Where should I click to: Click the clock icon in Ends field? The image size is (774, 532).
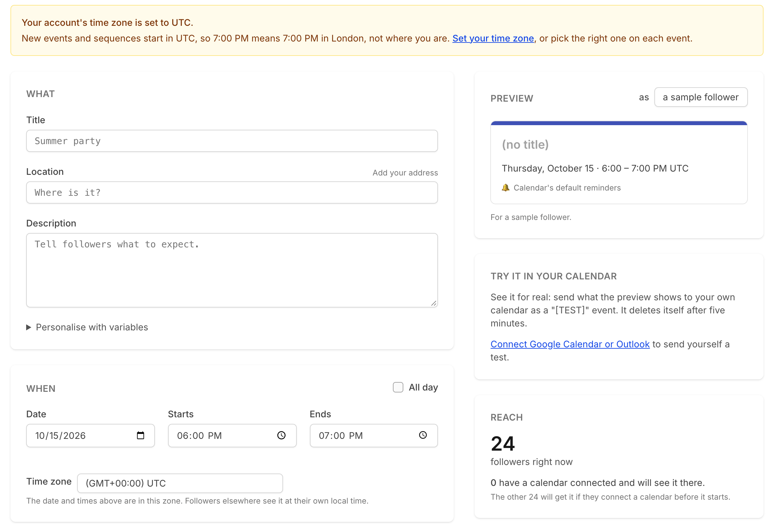tap(423, 435)
